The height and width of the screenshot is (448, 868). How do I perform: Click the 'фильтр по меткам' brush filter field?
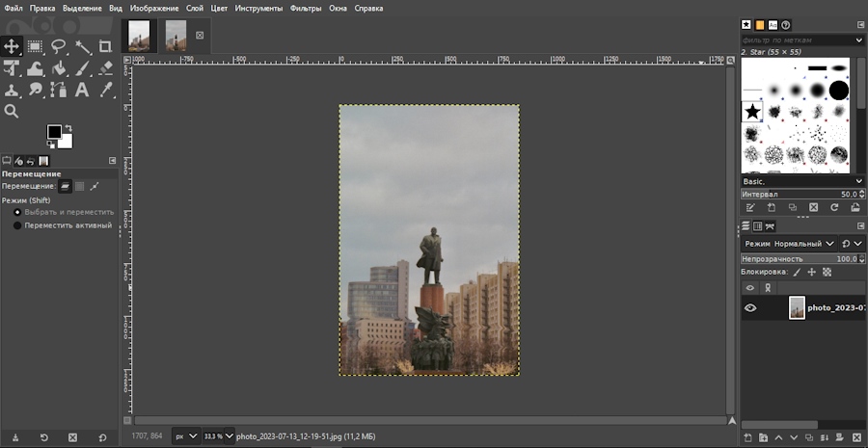(x=796, y=40)
